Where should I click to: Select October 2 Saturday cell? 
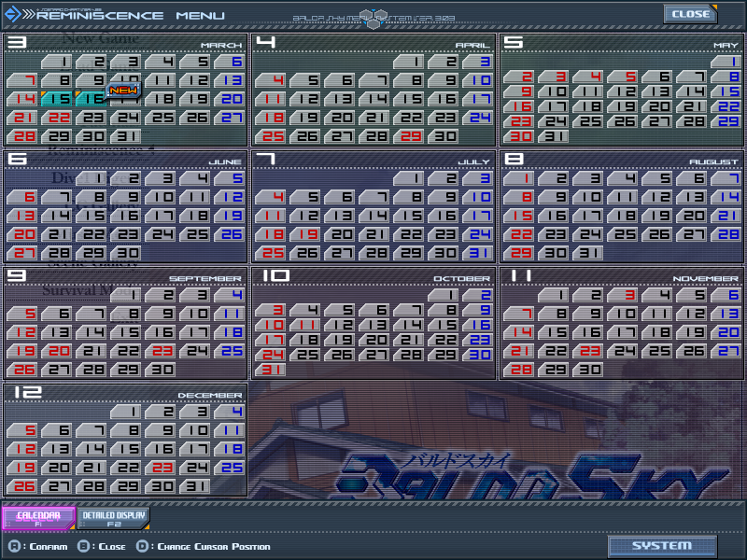click(x=478, y=295)
